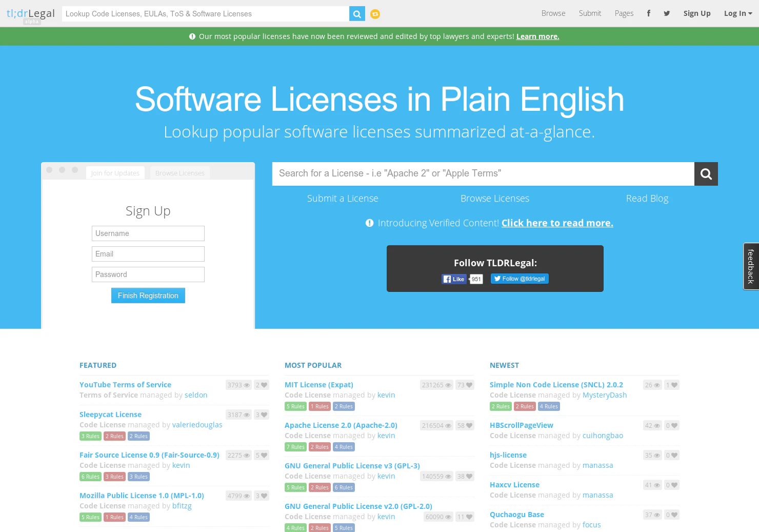Screen dimensions: 759x532
Task: Open the Sleepycat License entry
Action: pyautogui.click(x=110, y=415)
